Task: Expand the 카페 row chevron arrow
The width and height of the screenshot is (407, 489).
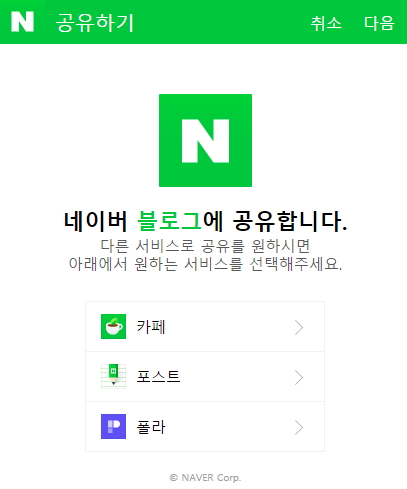Action: 299,328
